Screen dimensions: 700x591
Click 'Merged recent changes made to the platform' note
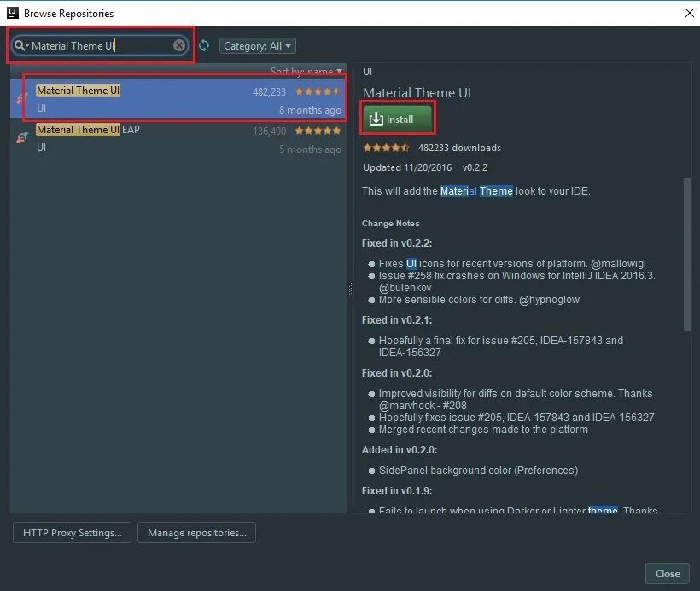click(x=483, y=430)
